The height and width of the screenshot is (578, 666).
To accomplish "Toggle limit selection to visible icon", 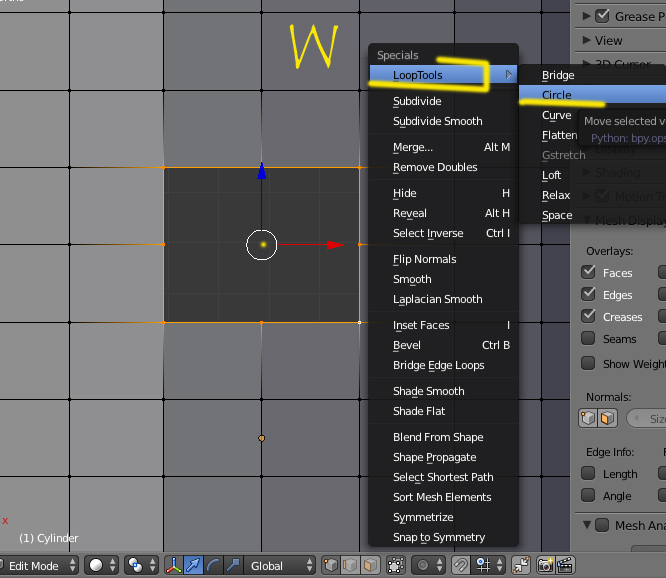I will (395, 565).
